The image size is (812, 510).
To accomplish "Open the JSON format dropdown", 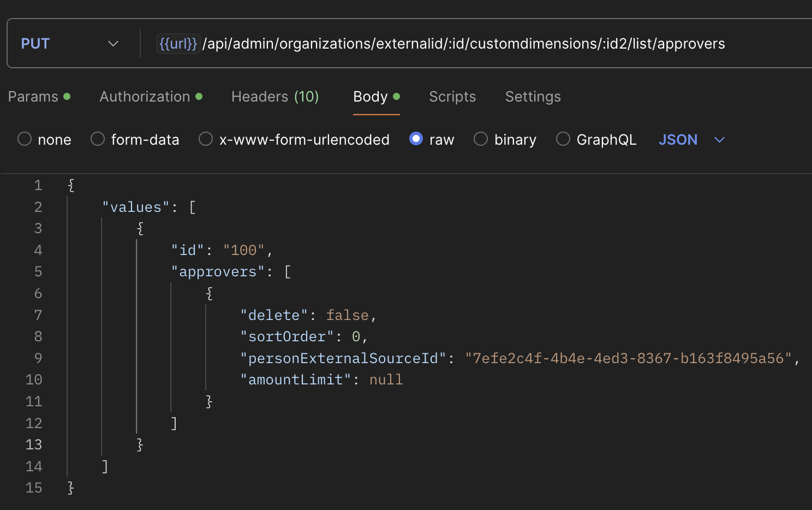I will (x=691, y=140).
